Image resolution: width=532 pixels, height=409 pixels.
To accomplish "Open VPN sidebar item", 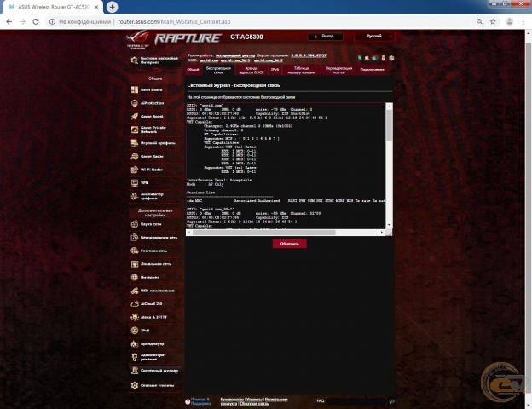I will (x=154, y=183).
